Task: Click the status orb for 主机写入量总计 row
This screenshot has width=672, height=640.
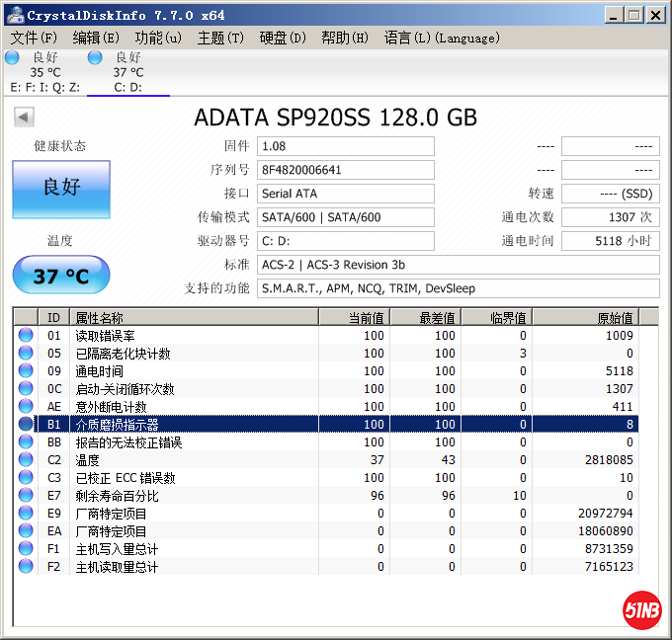Action: 26,549
